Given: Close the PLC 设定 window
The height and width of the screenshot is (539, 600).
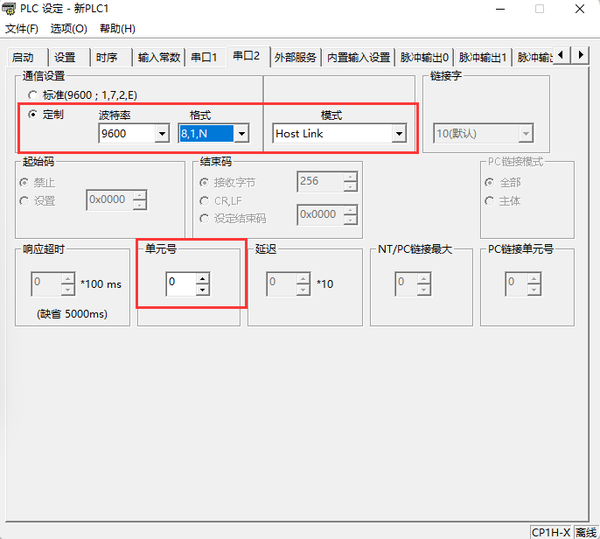Looking at the screenshot, I should click(579, 9).
